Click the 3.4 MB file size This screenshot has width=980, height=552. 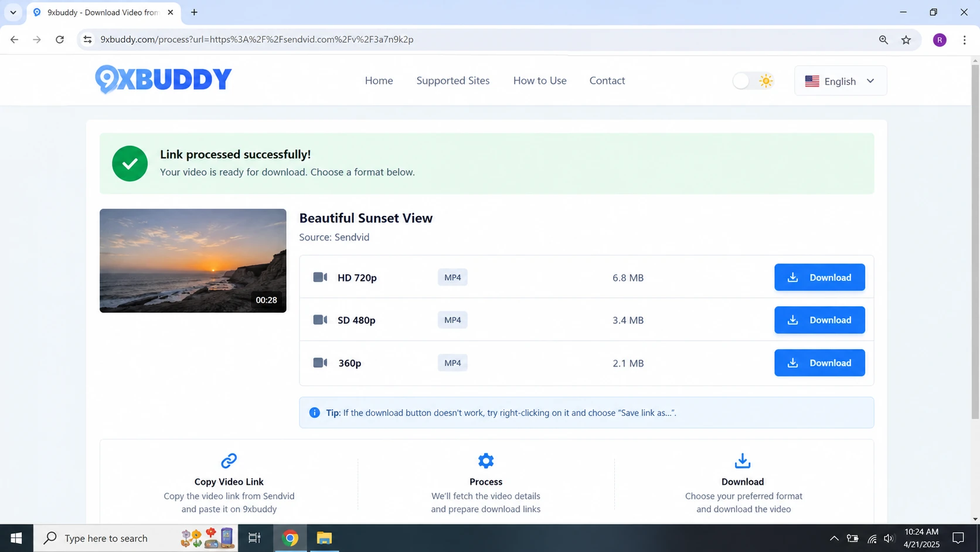tap(628, 320)
